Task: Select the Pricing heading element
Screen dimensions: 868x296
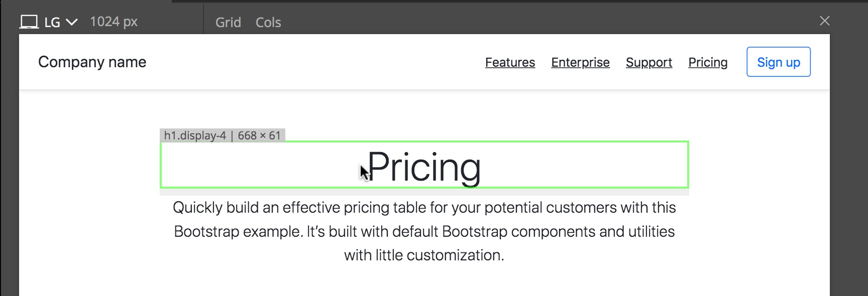Action: point(424,165)
